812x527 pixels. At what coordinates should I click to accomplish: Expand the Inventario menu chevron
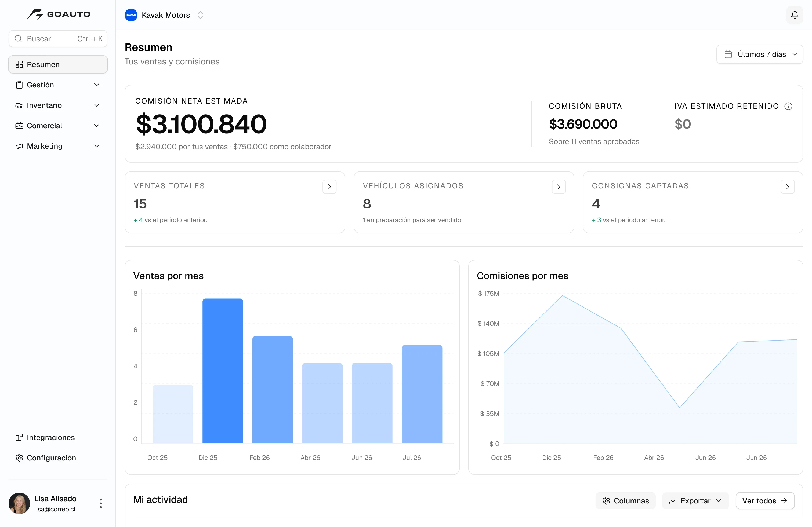click(97, 105)
